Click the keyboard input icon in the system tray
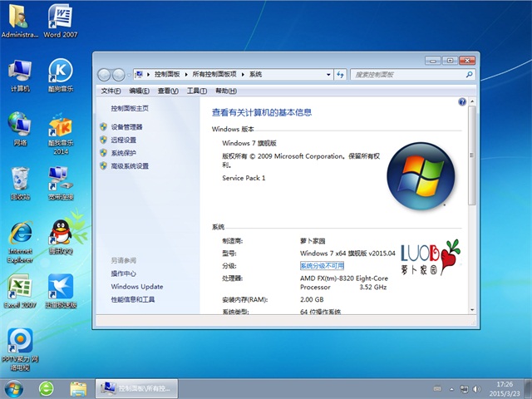Image resolution: width=532 pixels, height=399 pixels. click(x=438, y=389)
